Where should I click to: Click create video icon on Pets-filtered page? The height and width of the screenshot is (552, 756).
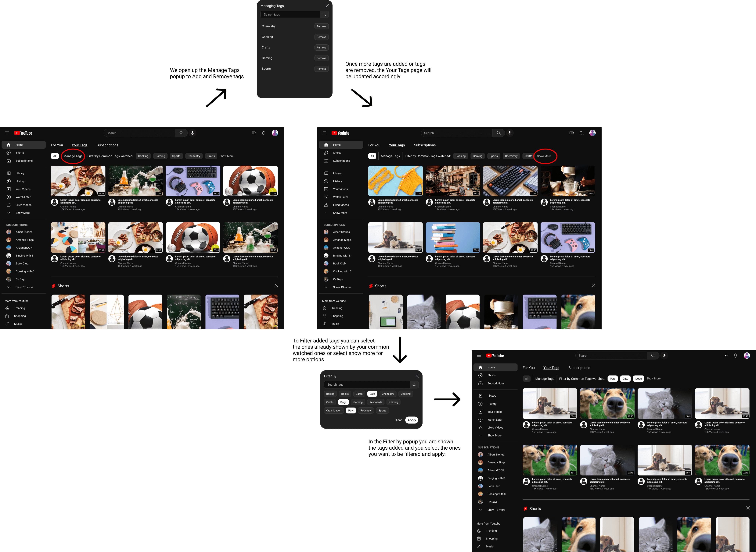click(x=725, y=356)
